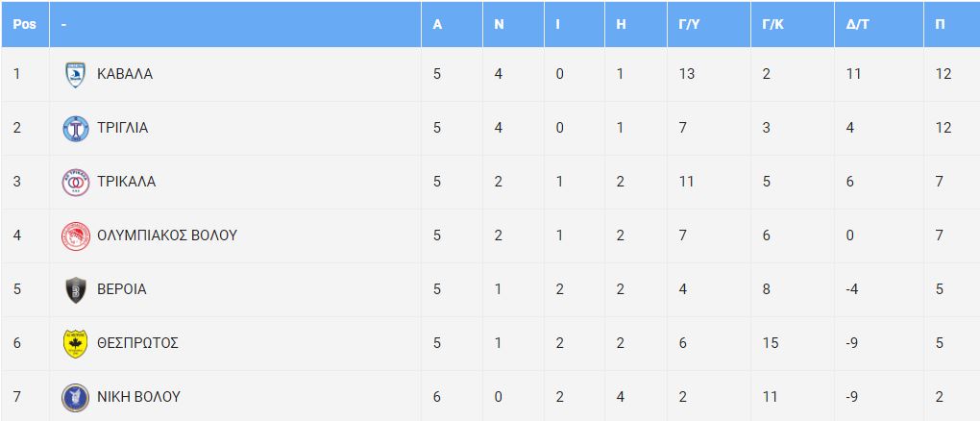
Task: Click the Pos column header
Action: (25, 24)
